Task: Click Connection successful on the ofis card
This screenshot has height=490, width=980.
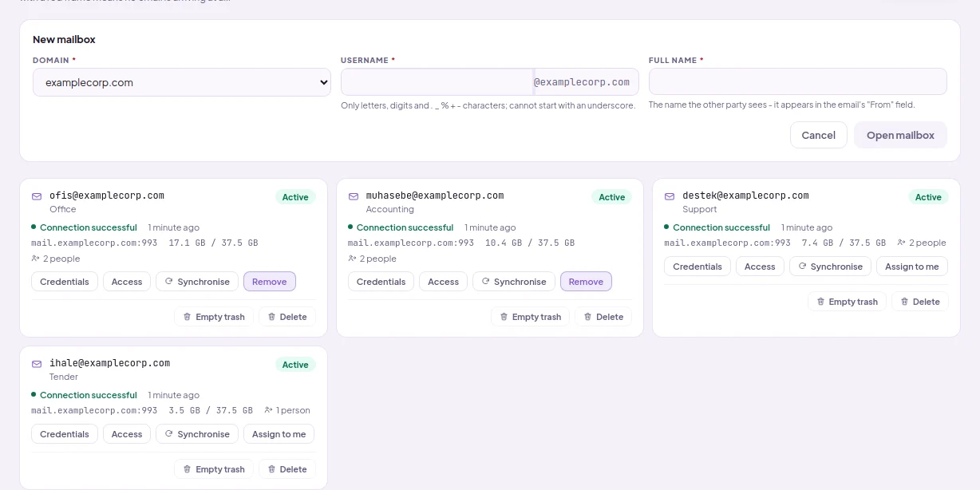Action: [x=89, y=227]
